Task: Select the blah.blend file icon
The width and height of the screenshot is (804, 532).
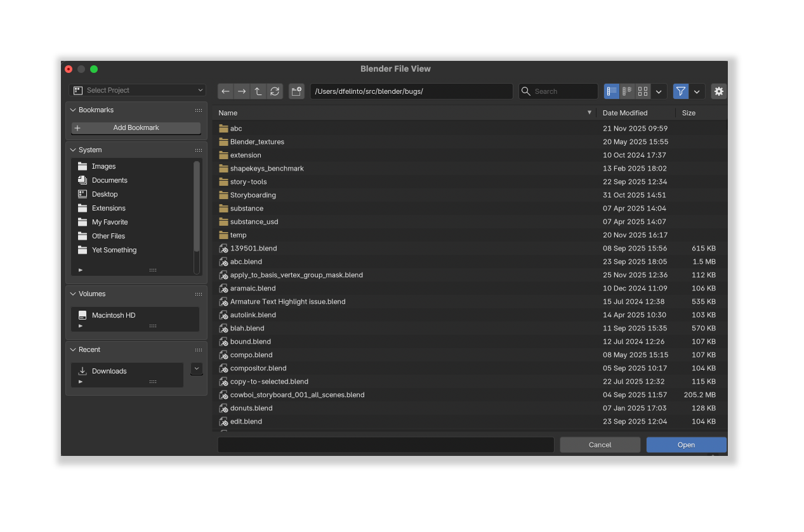Action: pos(223,328)
